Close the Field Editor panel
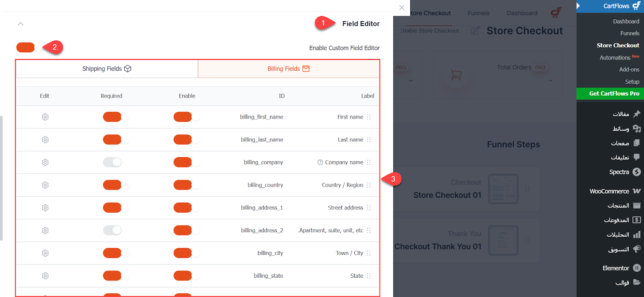 tap(402, 8)
